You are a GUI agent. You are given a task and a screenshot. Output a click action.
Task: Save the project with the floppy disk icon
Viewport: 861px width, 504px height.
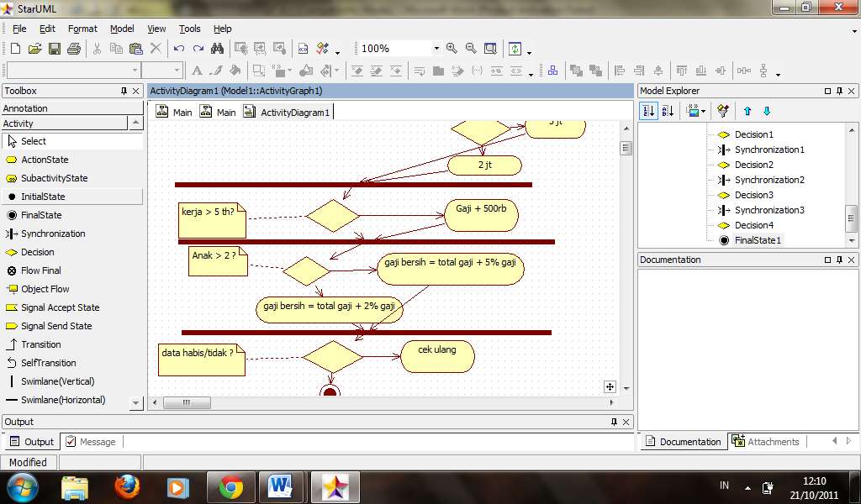click(x=55, y=49)
